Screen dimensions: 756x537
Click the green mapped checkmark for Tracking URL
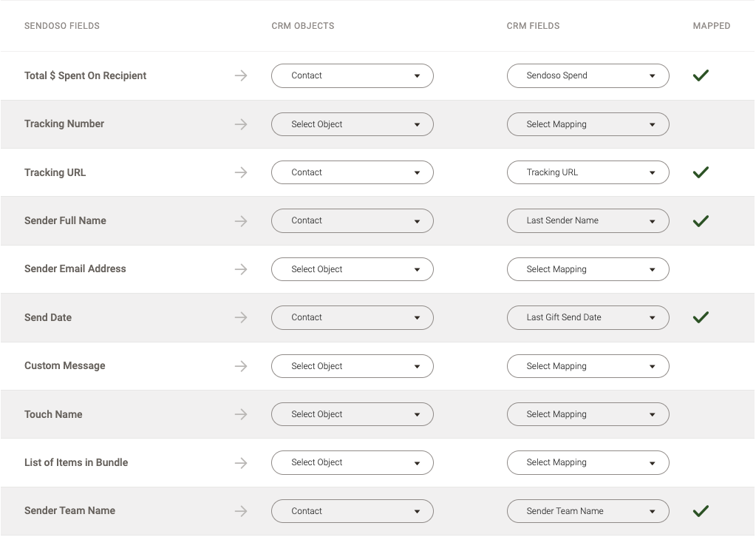point(701,172)
